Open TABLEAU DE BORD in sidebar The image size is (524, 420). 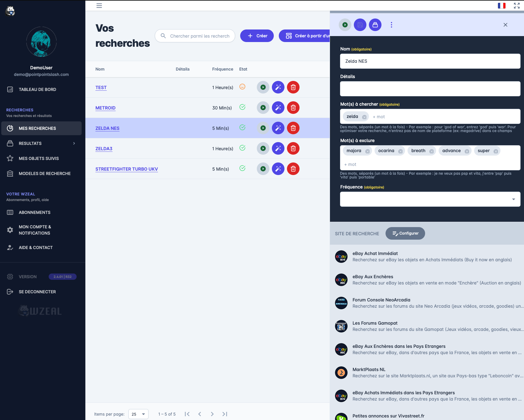click(41, 89)
